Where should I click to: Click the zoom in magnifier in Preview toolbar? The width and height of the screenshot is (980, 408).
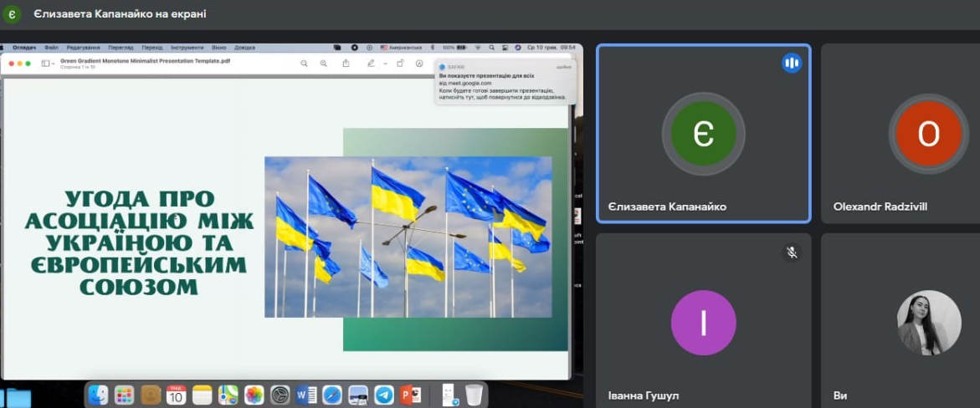click(324, 64)
